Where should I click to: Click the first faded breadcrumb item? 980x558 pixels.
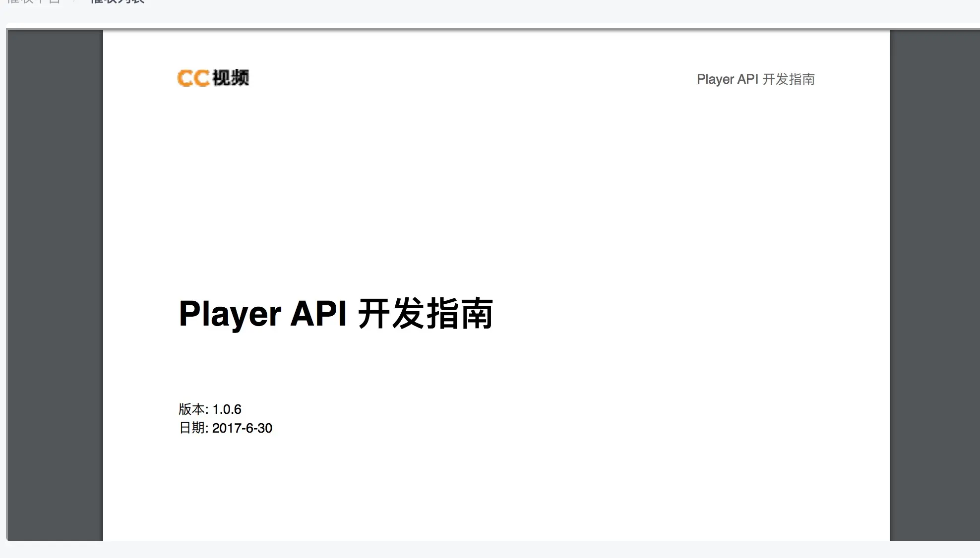33,1
